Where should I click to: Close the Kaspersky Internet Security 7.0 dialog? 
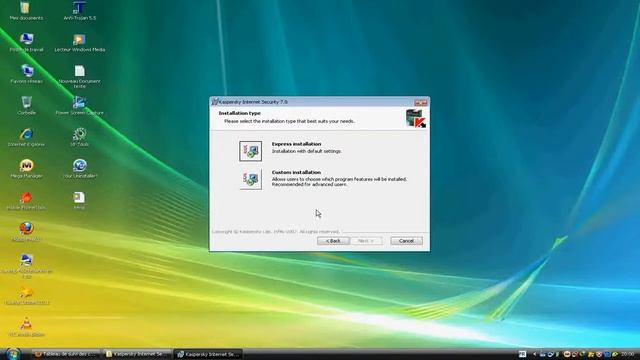pos(421,102)
